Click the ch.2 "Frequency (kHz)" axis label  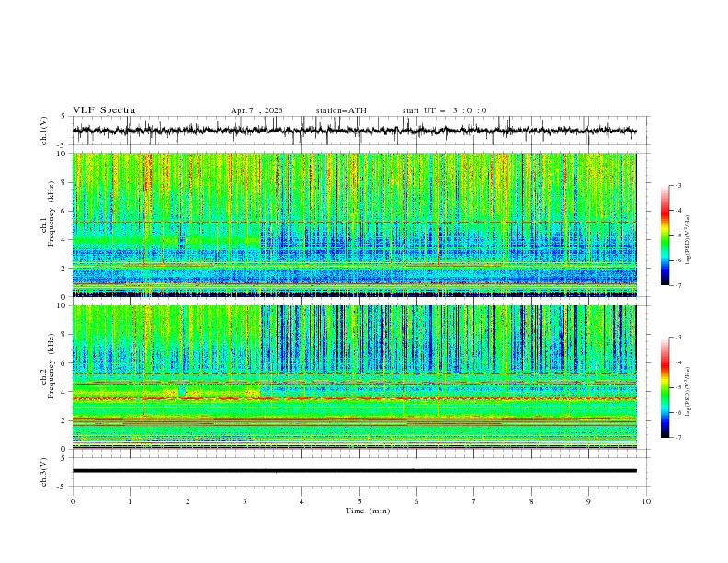(51, 365)
